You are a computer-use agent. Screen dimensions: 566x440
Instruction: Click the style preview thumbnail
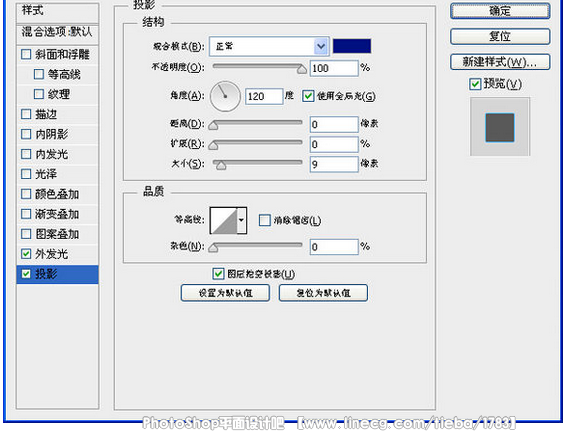click(500, 127)
